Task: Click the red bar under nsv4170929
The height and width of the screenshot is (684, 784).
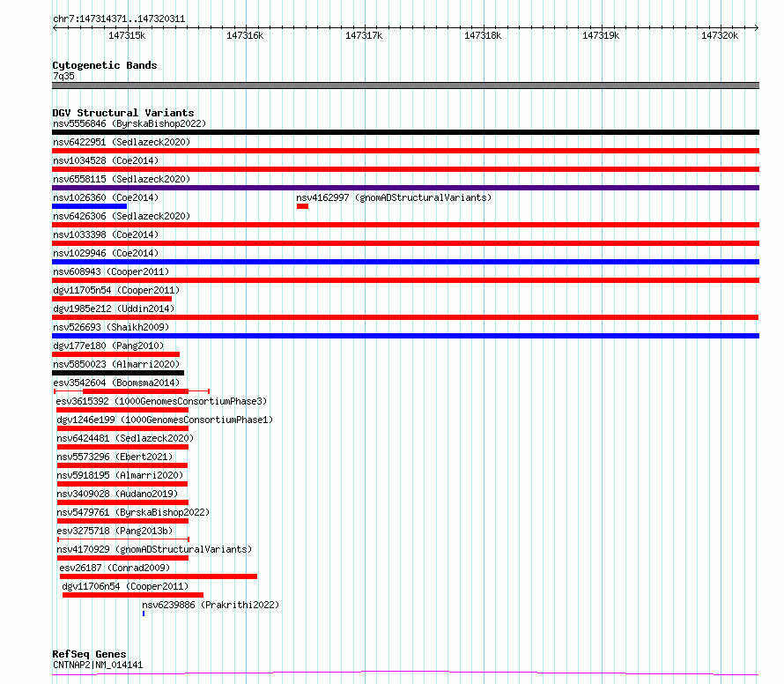Action: coord(123,558)
